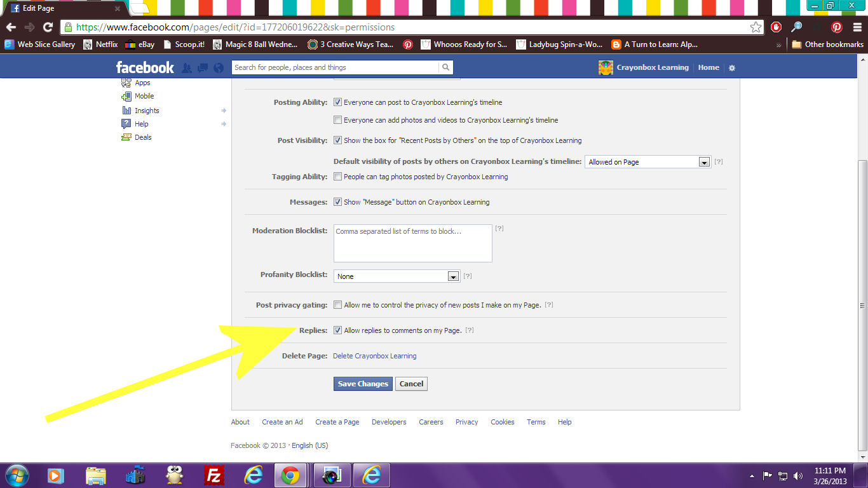Click the Cancel button
Viewport: 868px width, 488px height.
pyautogui.click(x=411, y=384)
